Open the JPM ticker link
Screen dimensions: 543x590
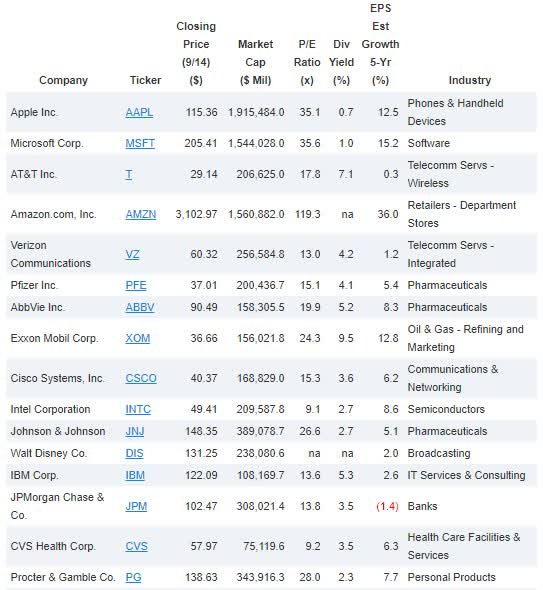pyautogui.click(x=136, y=506)
